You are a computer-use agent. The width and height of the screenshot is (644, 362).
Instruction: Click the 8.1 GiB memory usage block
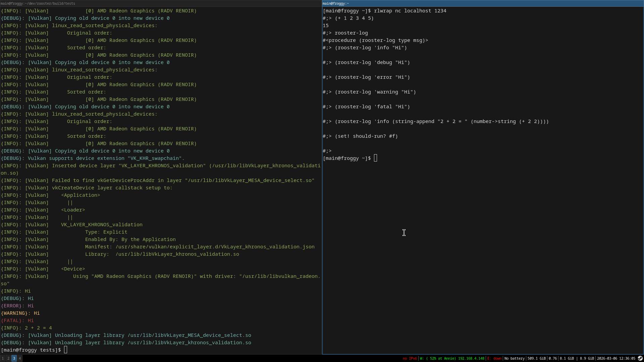point(567,358)
